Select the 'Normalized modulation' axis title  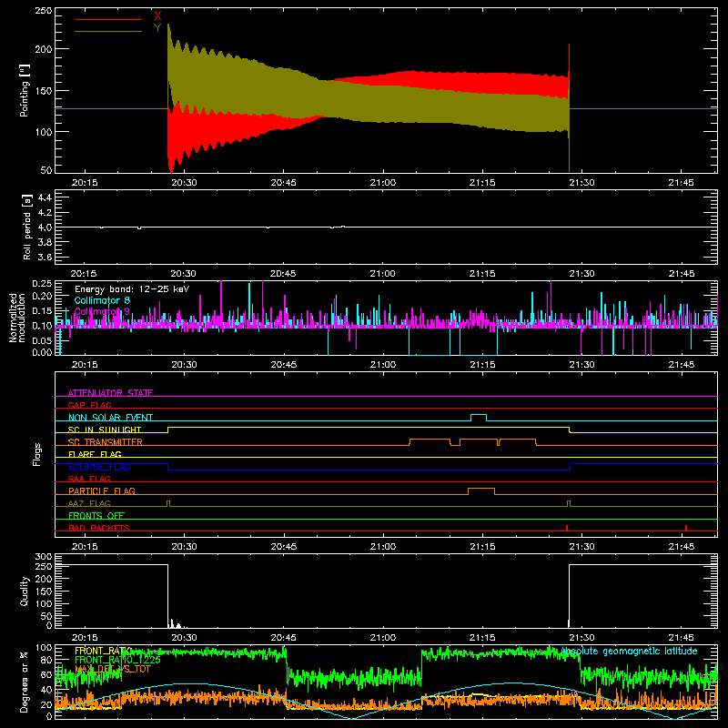point(17,318)
